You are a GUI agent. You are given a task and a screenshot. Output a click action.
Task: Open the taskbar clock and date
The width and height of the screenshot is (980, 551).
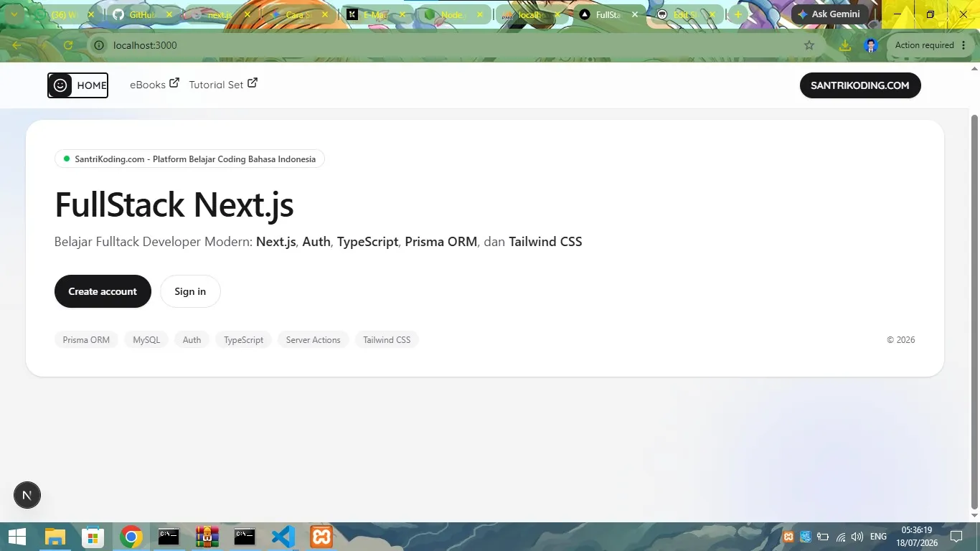click(x=916, y=537)
